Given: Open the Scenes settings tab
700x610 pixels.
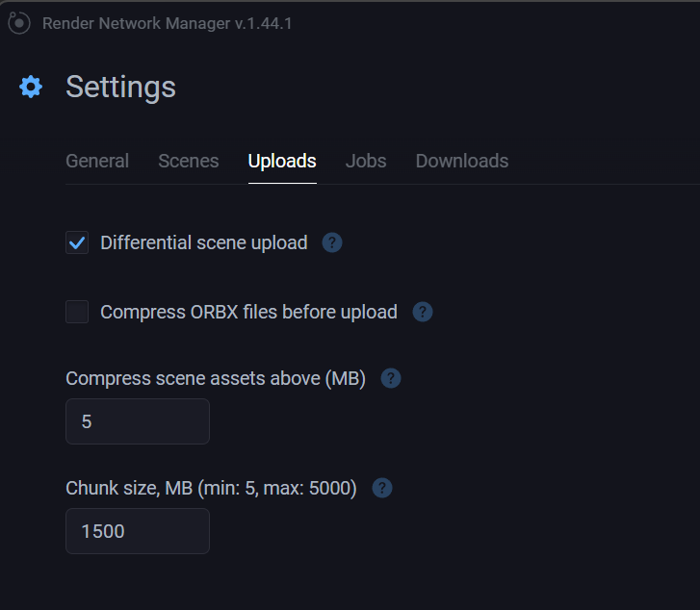Looking at the screenshot, I should (x=189, y=161).
